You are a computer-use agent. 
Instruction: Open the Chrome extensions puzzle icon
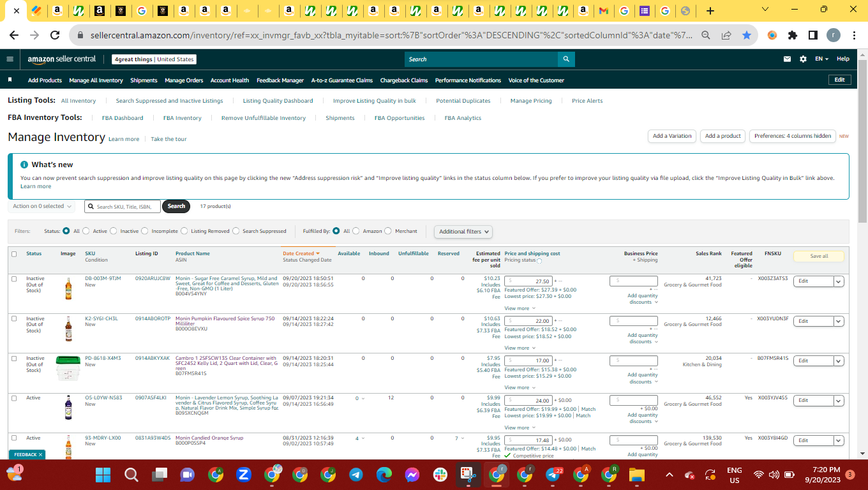coord(793,36)
